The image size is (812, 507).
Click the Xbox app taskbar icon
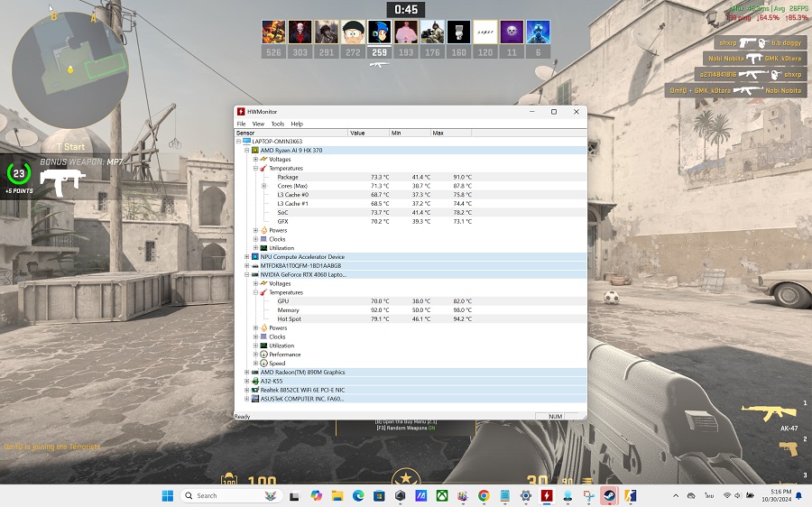442,495
